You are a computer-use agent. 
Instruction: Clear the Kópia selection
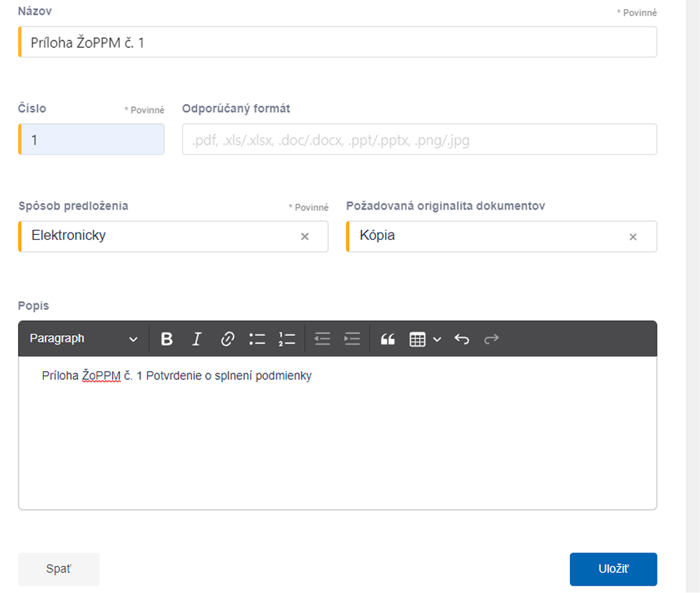[x=633, y=237]
